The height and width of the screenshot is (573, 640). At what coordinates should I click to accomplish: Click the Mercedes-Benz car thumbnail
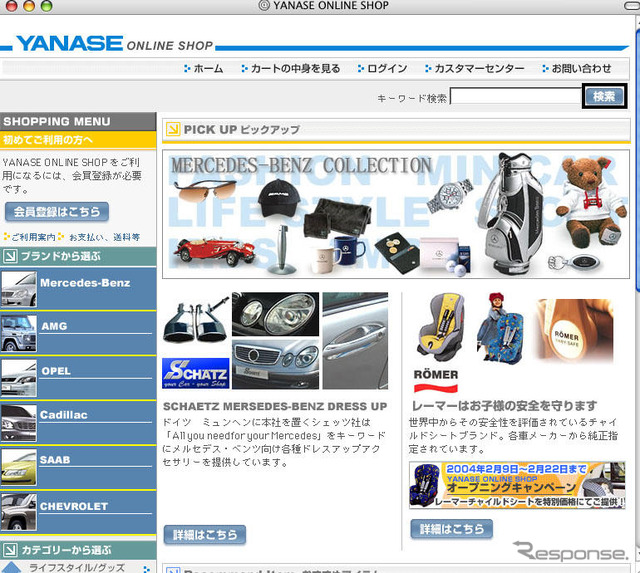[x=19, y=289]
